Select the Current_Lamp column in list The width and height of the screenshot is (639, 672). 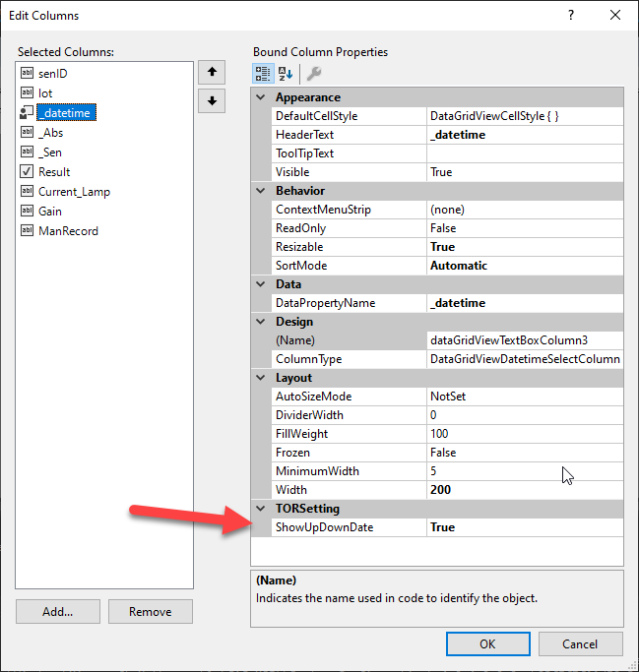(x=74, y=192)
